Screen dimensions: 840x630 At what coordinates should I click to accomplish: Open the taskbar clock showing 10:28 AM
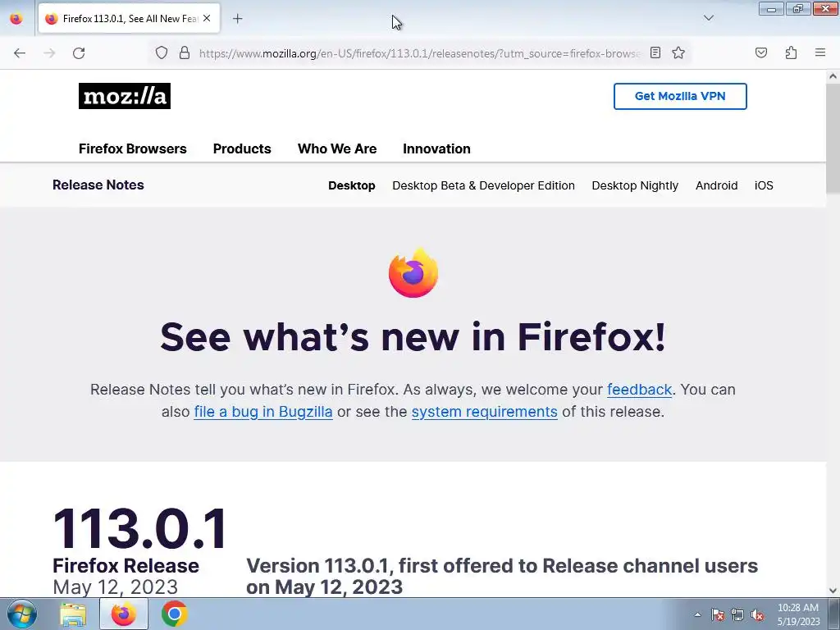tap(798, 614)
